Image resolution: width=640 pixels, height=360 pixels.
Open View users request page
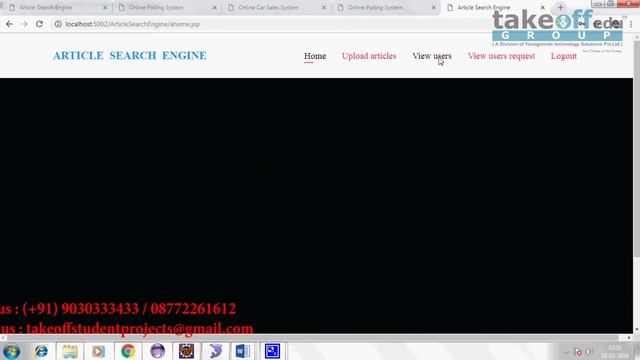tap(501, 56)
